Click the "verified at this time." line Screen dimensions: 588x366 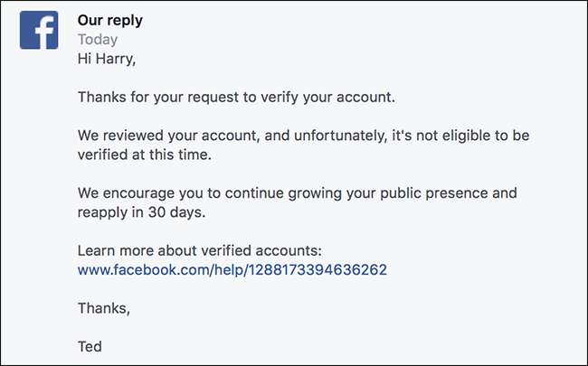point(148,155)
